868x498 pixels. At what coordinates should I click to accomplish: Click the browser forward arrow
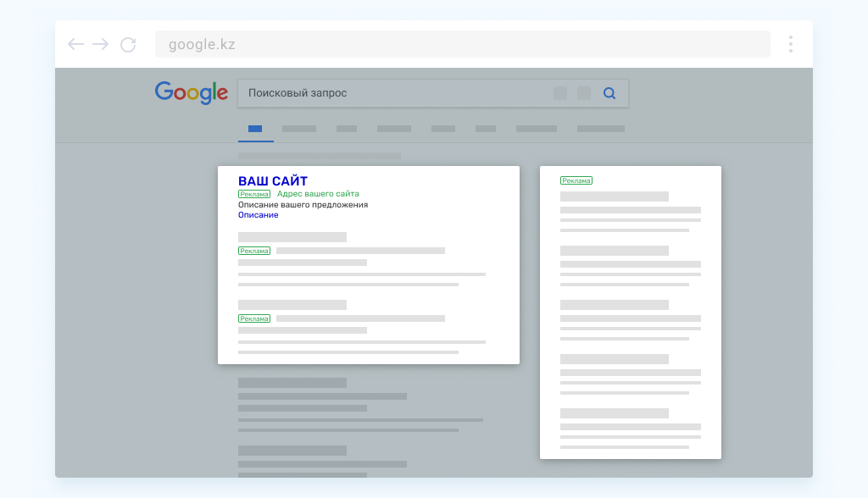point(101,45)
